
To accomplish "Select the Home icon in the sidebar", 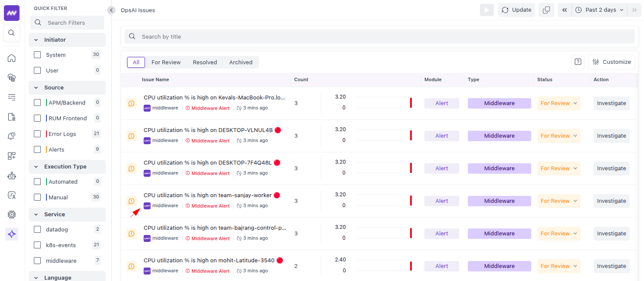I will (x=11, y=58).
